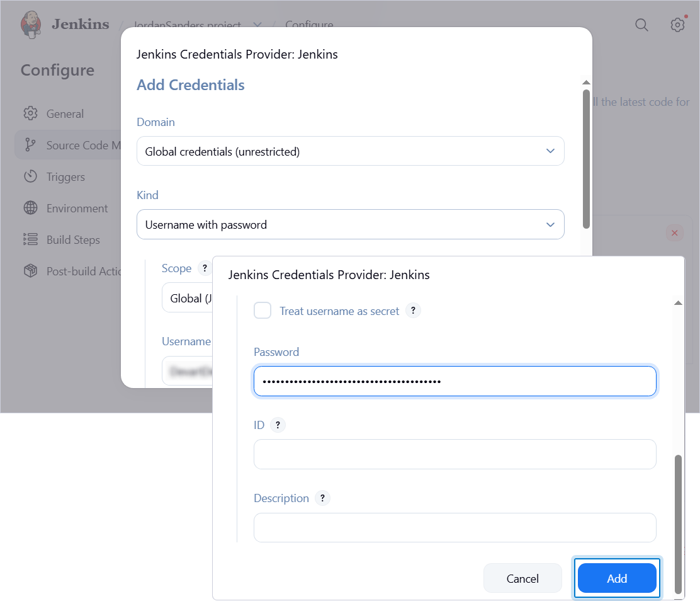Enable Treat username as secret checkbox
The height and width of the screenshot is (601, 700).
click(x=262, y=311)
